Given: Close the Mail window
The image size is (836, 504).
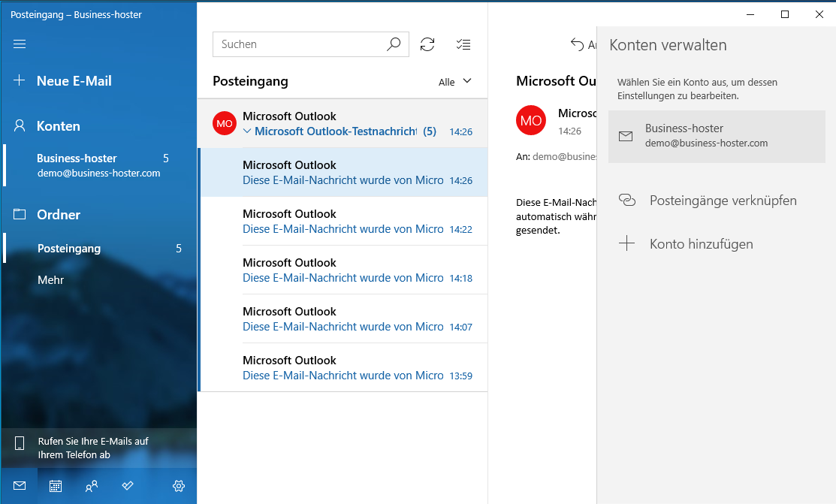Looking at the screenshot, I should point(819,14).
